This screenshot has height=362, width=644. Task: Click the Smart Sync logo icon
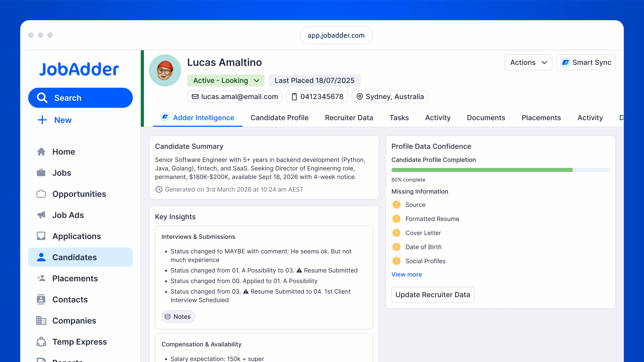[566, 63]
